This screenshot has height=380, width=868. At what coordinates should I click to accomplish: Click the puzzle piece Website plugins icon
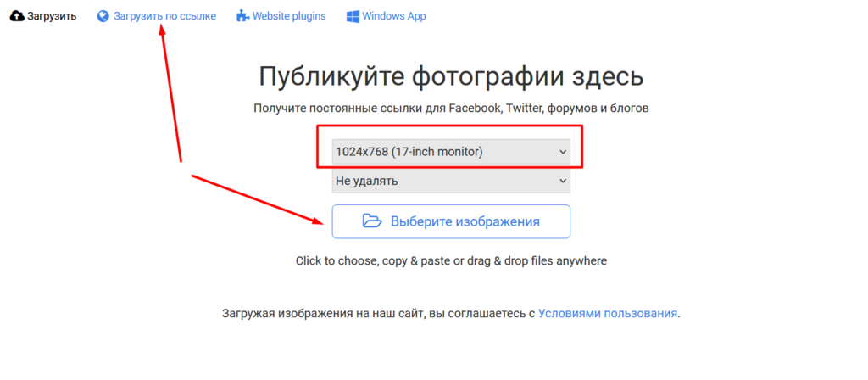(242, 16)
